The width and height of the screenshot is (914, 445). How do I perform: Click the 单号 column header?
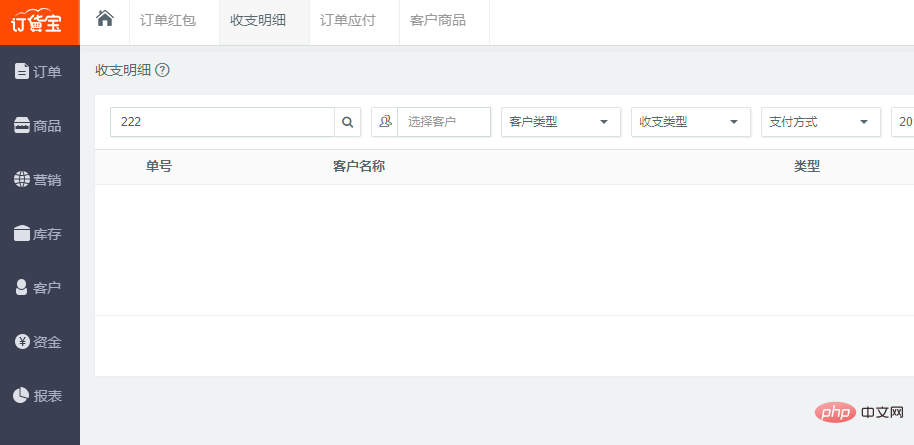pyautogui.click(x=159, y=167)
